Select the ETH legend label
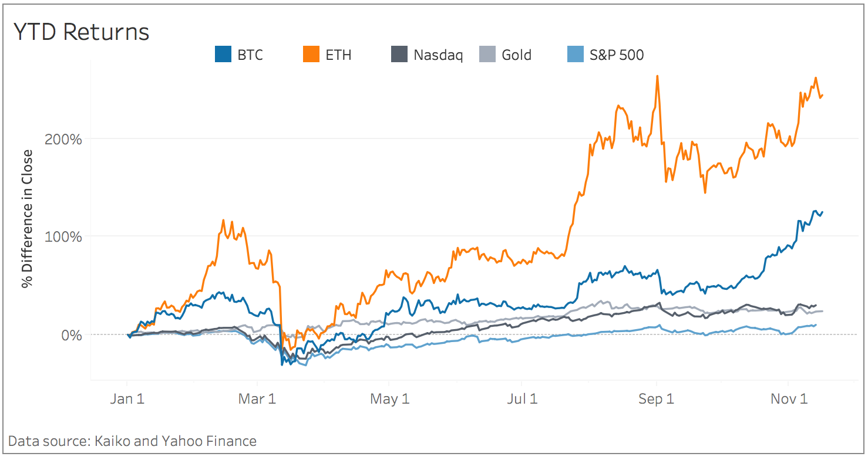Screen dimensions: 868x460 click(x=338, y=55)
